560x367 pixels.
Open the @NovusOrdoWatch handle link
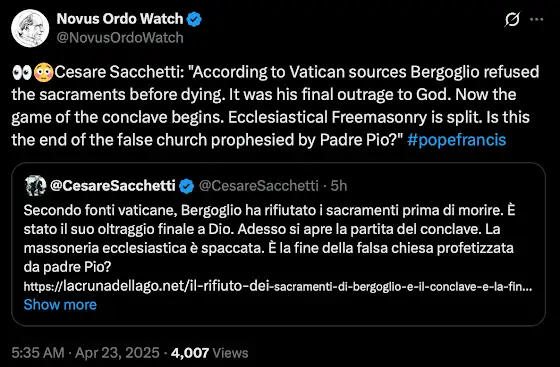click(x=120, y=38)
